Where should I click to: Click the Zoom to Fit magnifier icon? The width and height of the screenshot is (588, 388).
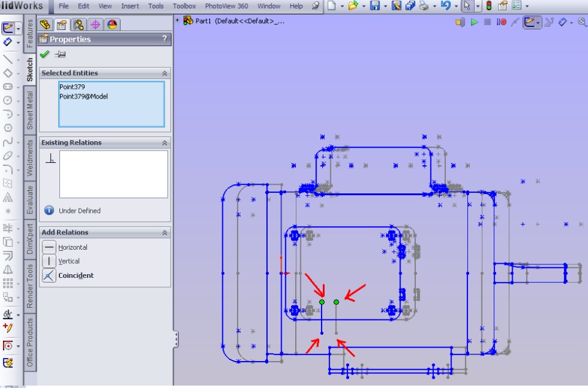582,23
